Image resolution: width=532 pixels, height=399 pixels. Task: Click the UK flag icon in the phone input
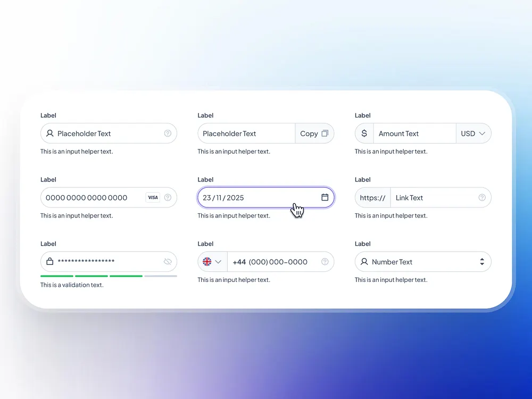tap(207, 262)
